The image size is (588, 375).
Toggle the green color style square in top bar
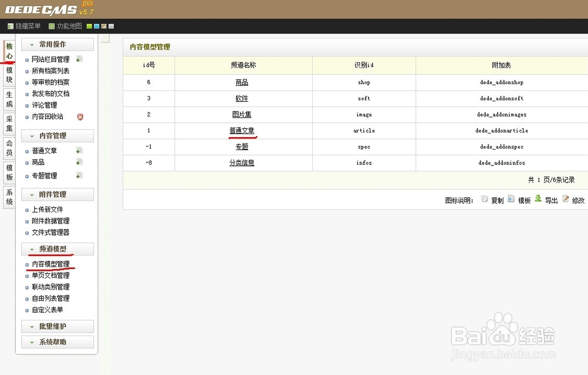89,26
